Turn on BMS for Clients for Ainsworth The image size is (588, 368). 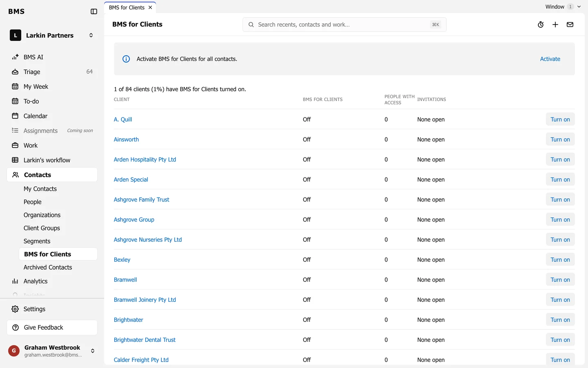click(560, 139)
